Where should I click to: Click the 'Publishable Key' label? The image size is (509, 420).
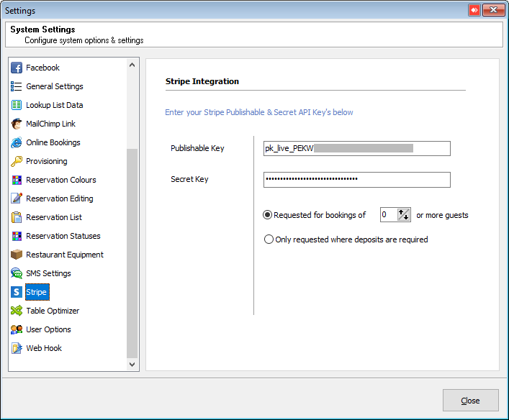pyautogui.click(x=197, y=148)
